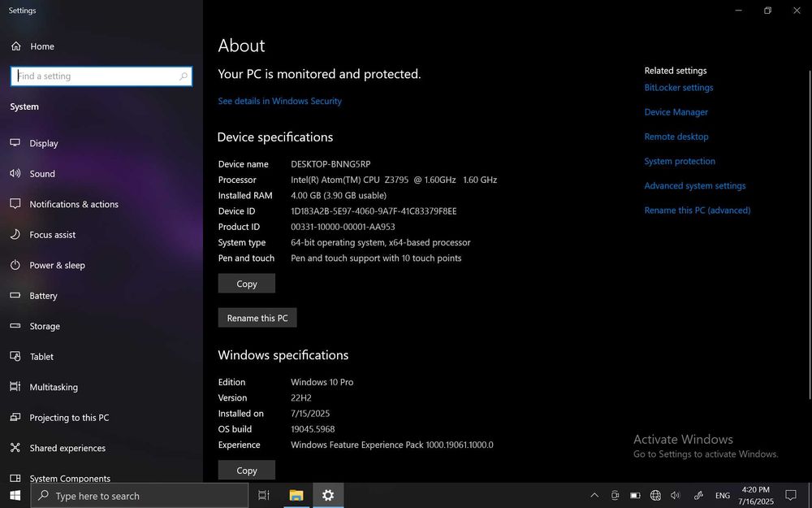Show hidden system tray icons

click(x=594, y=496)
